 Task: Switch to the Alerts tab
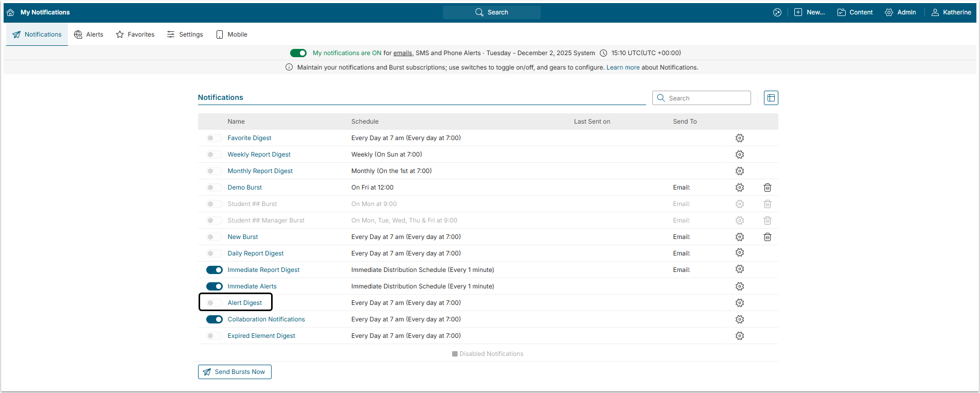click(x=88, y=35)
